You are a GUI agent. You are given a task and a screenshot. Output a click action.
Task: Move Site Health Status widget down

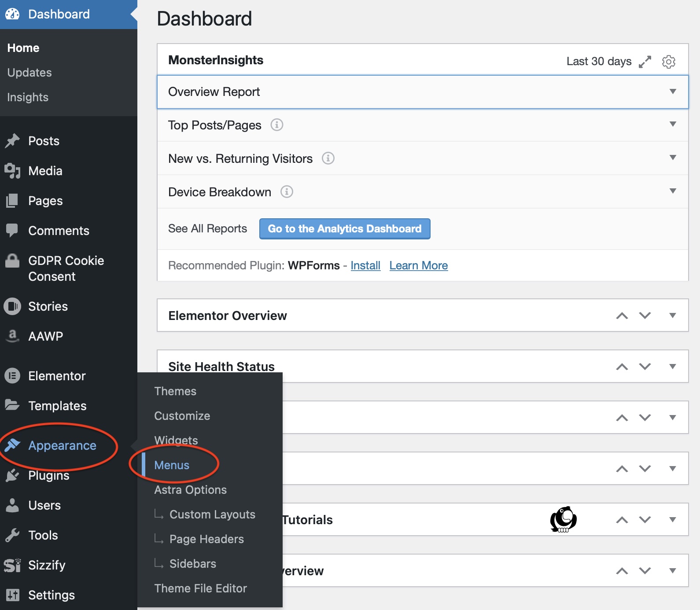coord(645,367)
